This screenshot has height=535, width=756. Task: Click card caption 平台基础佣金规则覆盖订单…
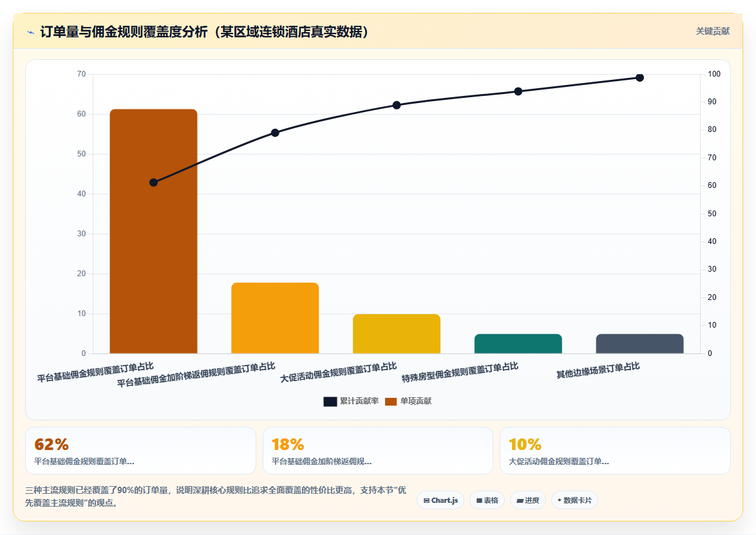click(x=84, y=461)
